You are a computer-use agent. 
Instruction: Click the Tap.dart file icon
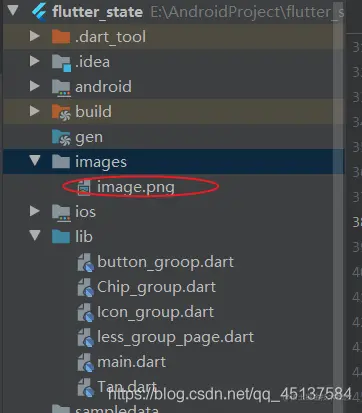pyautogui.click(x=86, y=388)
